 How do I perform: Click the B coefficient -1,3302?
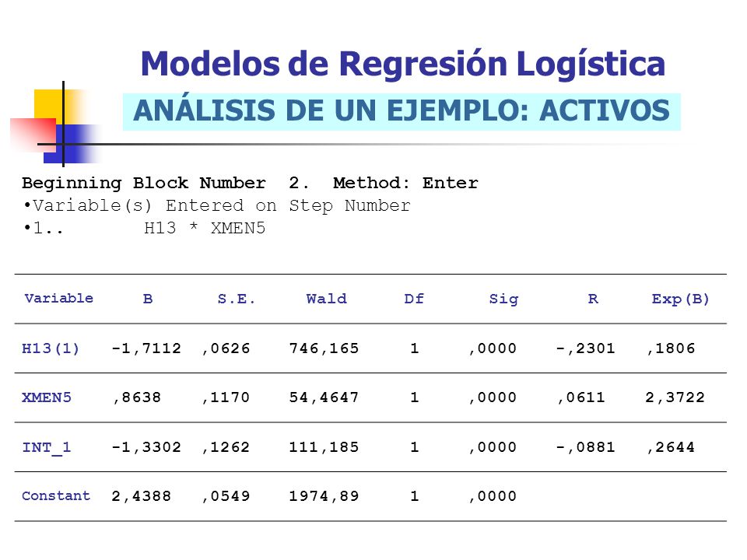(146, 448)
